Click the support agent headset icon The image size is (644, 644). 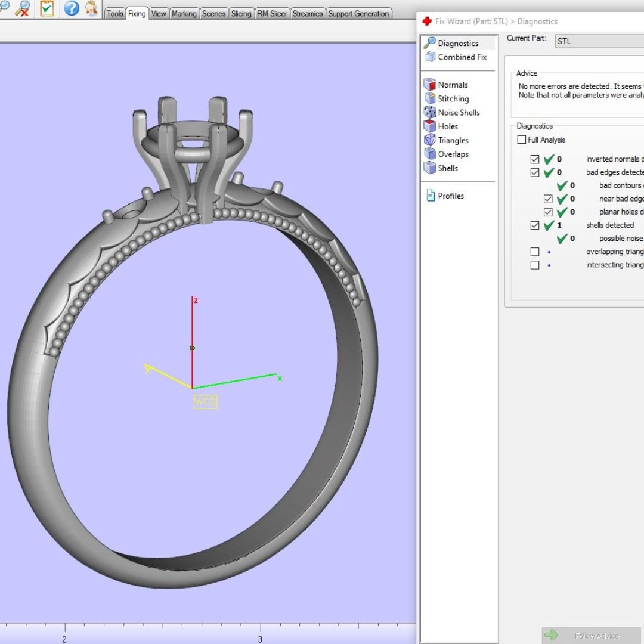tap(91, 8)
